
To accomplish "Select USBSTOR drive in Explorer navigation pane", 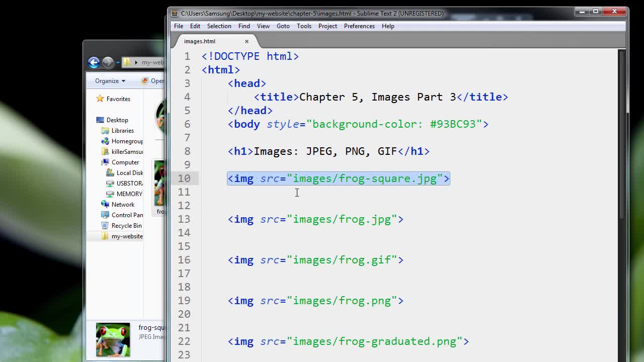I will [130, 184].
